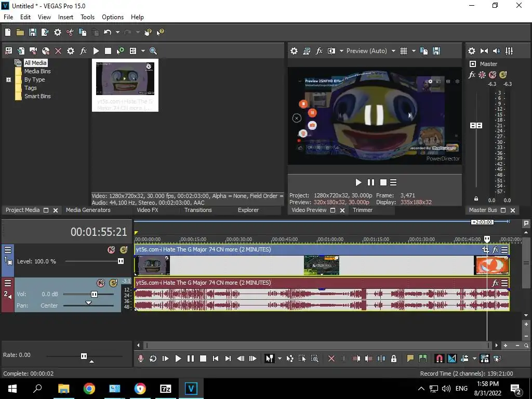Play the video preview
The height and width of the screenshot is (399, 532).
pyautogui.click(x=358, y=182)
